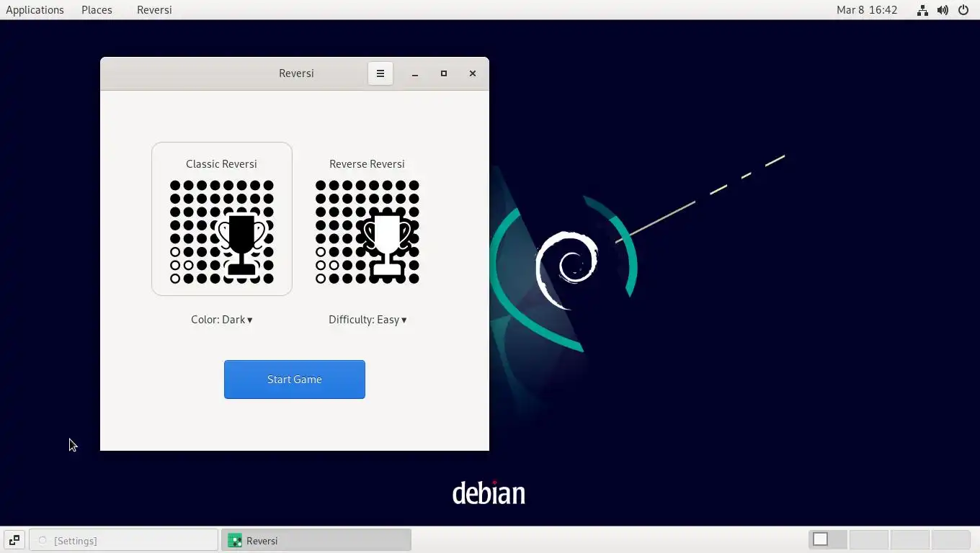Viewport: 980px width, 553px height.
Task: Open the Reversi app menu in top bar
Action: (x=154, y=10)
